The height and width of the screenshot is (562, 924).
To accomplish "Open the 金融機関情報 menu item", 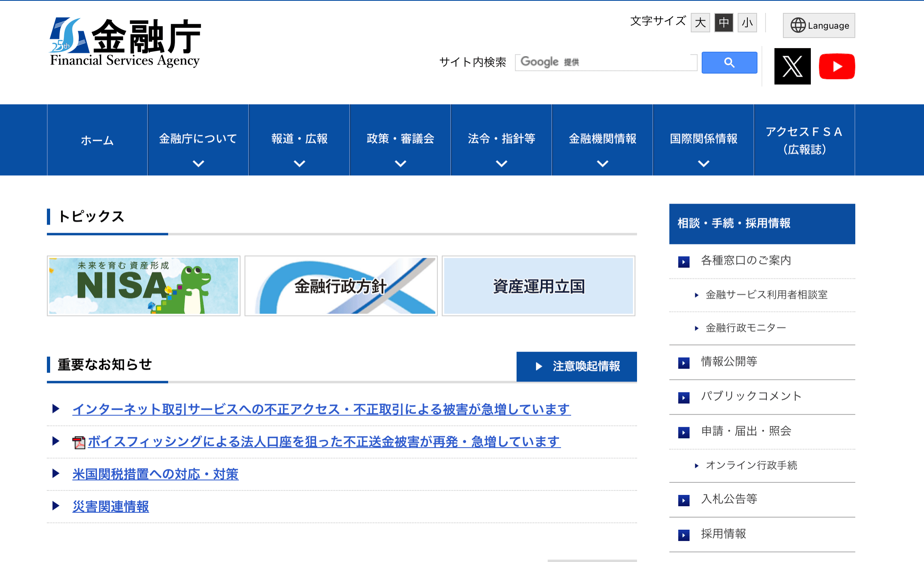I will 602,139.
